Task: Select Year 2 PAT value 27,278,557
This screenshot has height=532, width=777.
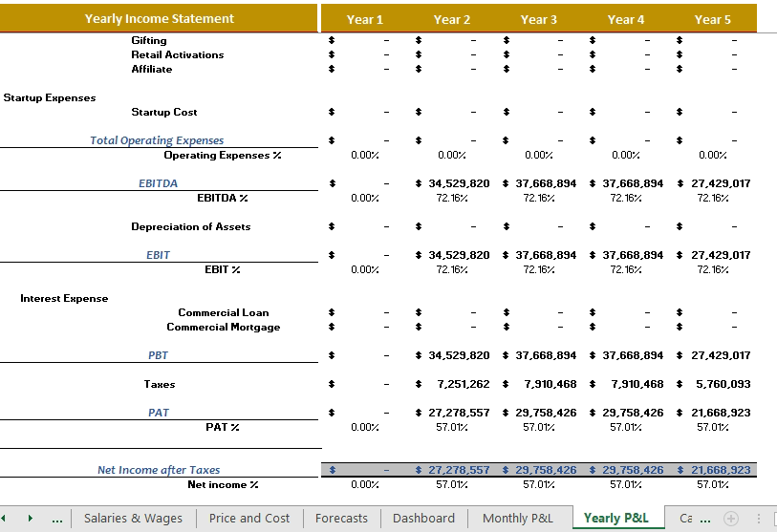Action: point(459,413)
